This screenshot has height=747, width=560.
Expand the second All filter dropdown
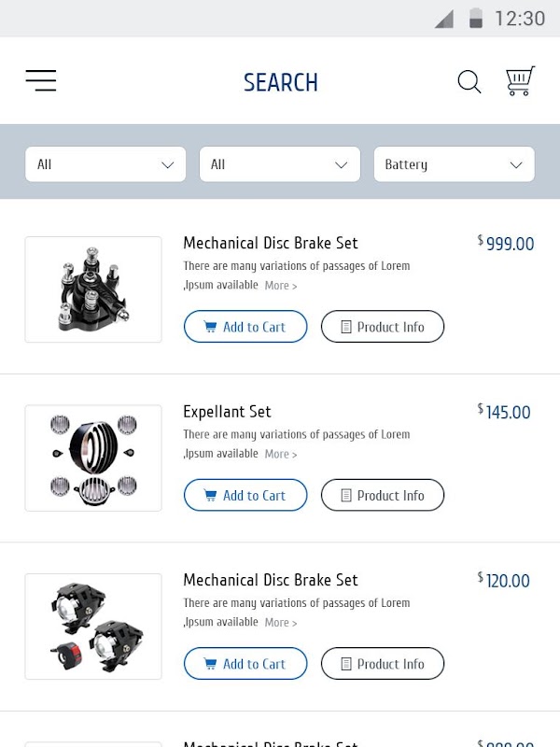(x=280, y=164)
